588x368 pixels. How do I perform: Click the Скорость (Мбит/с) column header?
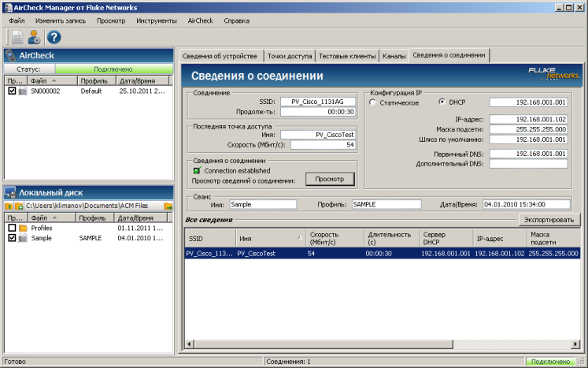(x=335, y=239)
